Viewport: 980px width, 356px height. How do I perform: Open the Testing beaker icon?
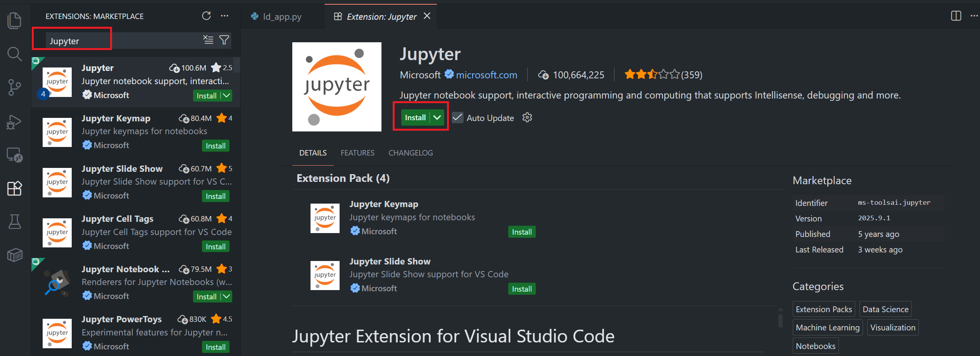(x=14, y=221)
